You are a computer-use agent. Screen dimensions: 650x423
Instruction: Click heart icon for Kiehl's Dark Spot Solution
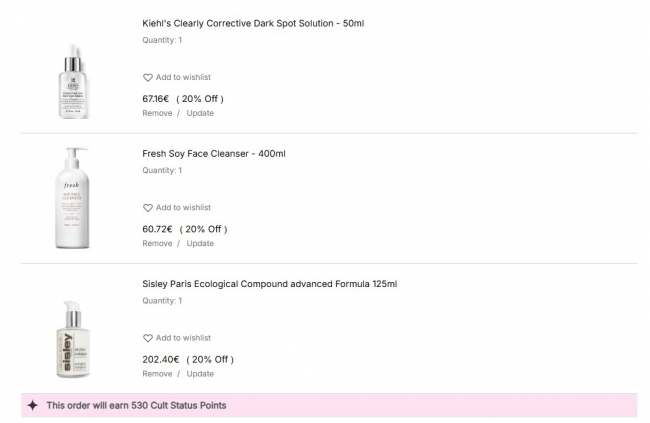(148, 77)
